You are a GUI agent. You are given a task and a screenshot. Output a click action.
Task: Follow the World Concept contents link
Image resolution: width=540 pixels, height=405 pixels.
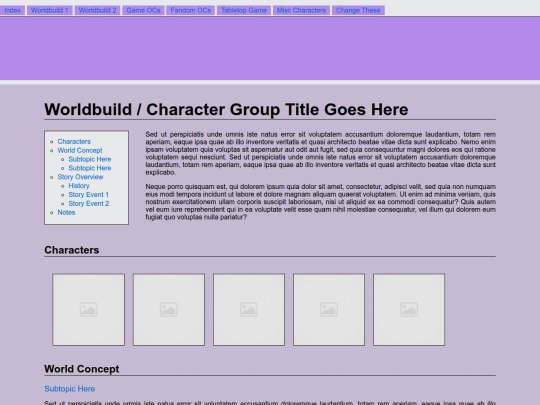click(x=80, y=150)
